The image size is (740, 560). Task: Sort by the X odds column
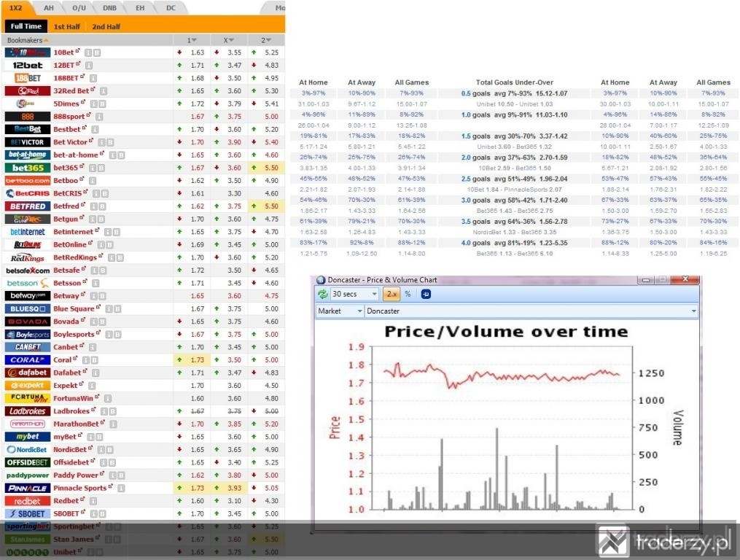(x=228, y=40)
